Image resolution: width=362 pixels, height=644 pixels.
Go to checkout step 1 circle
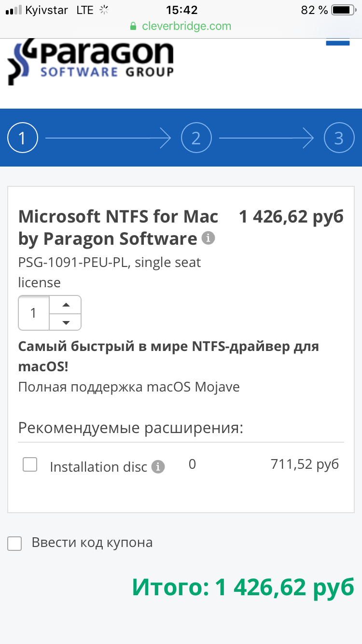tap(22, 139)
